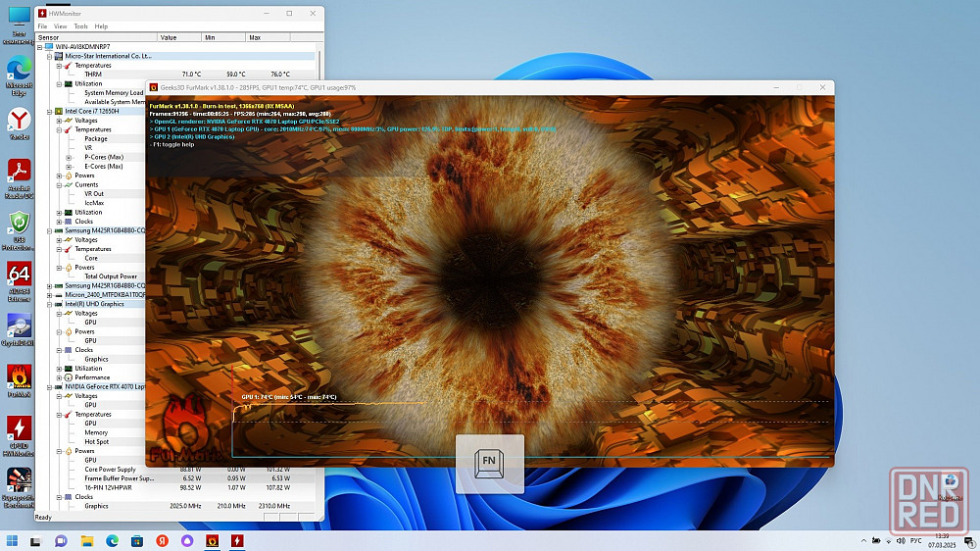980x551 pixels.
Task: Switch to HWMonitor via its taskbar button
Action: coord(237,541)
